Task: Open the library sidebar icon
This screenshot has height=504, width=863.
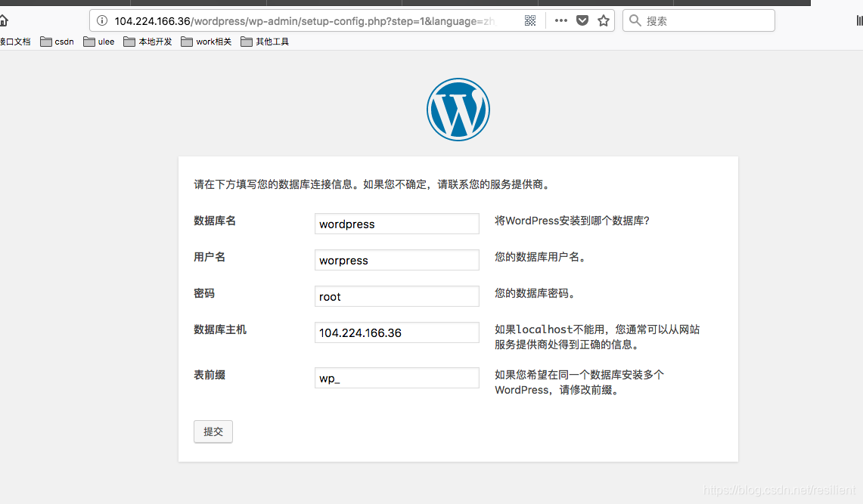Action: (x=859, y=21)
